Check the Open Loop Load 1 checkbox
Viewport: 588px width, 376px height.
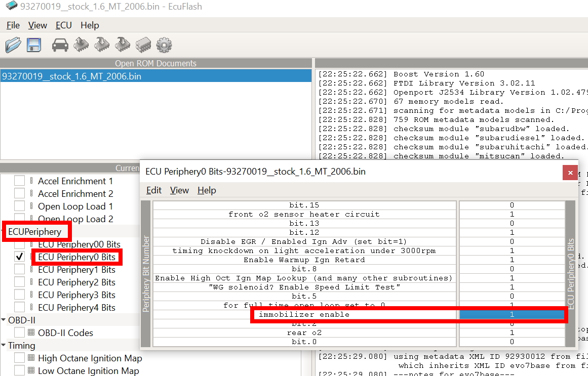pos(20,206)
